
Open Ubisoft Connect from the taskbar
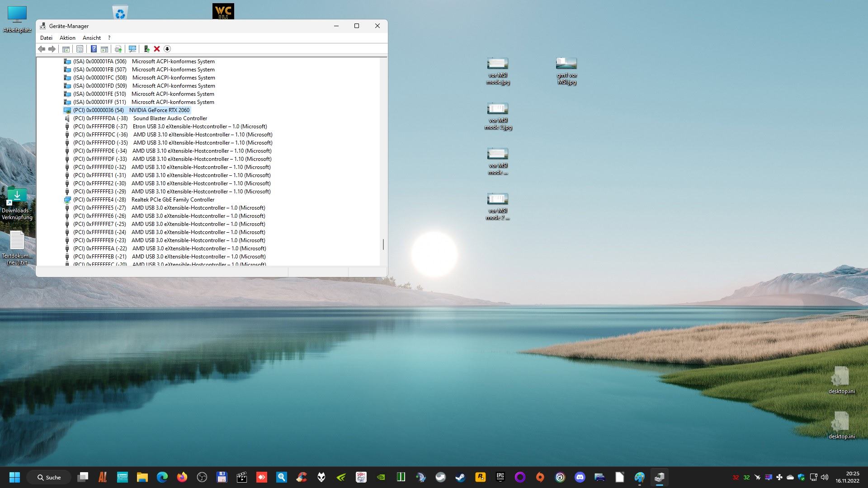pos(560,477)
